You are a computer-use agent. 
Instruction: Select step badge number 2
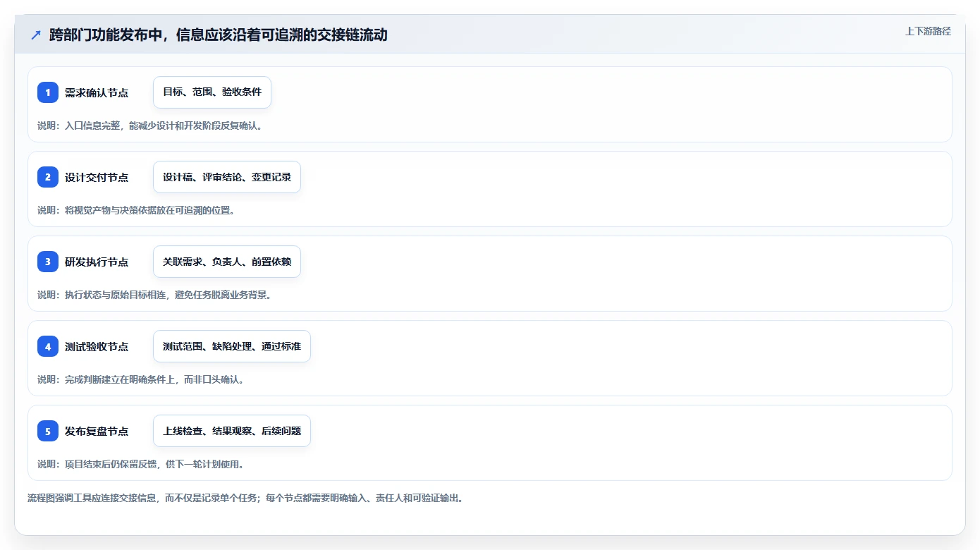pyautogui.click(x=48, y=177)
